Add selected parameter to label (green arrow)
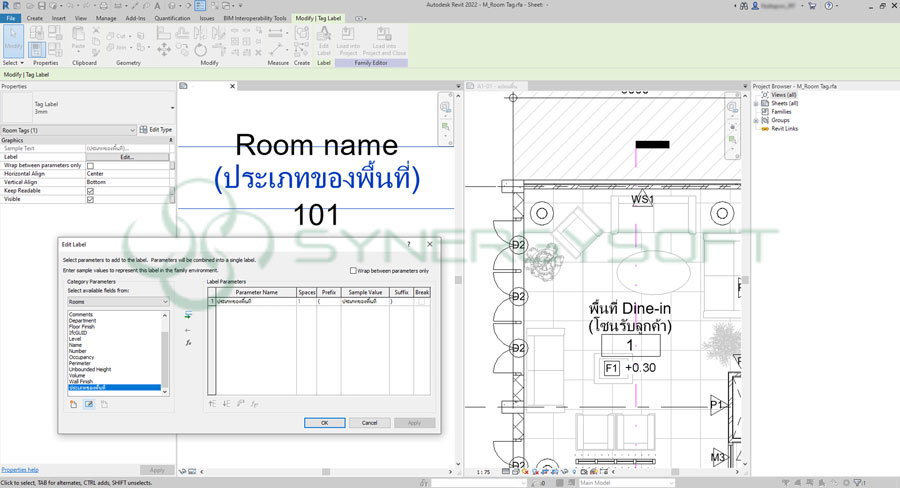 [188, 315]
